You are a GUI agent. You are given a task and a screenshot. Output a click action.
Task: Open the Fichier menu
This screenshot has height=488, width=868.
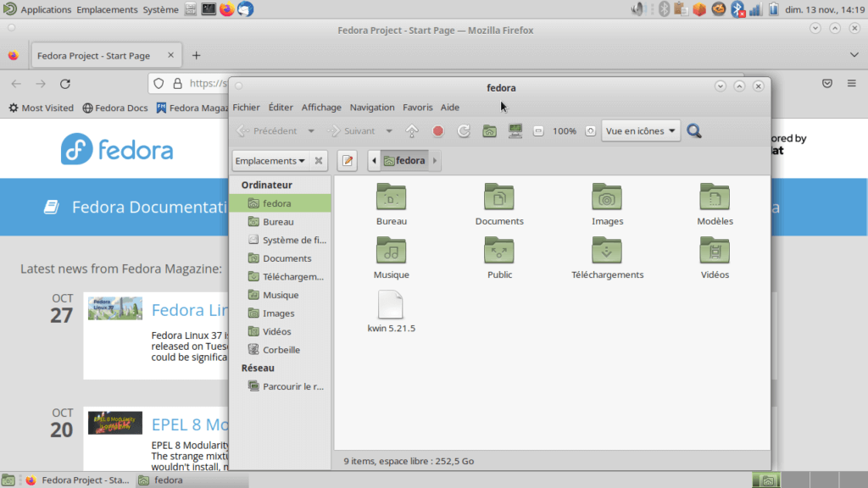(246, 108)
